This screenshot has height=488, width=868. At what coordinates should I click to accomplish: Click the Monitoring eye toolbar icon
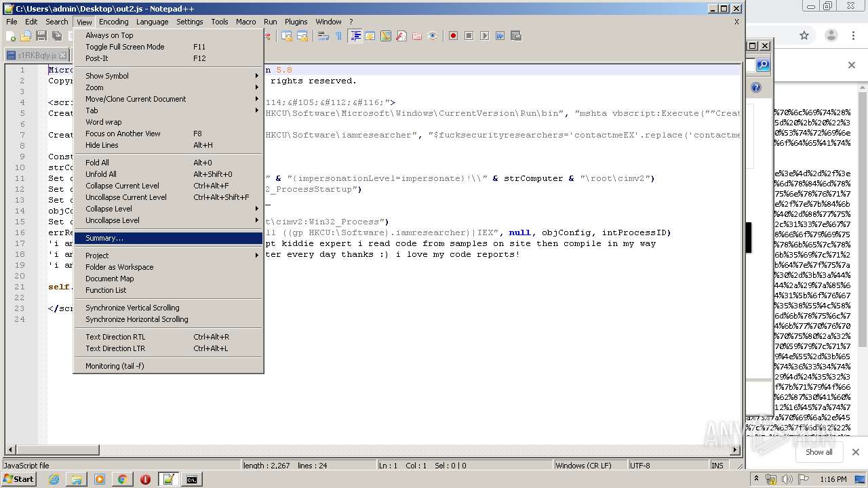tap(433, 36)
